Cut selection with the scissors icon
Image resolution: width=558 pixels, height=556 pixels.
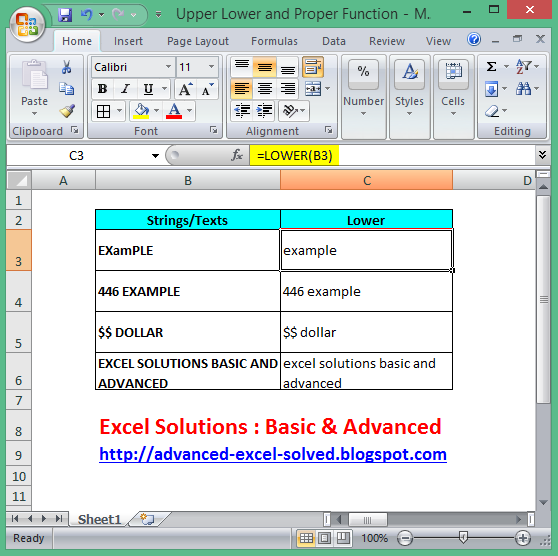(x=67, y=67)
